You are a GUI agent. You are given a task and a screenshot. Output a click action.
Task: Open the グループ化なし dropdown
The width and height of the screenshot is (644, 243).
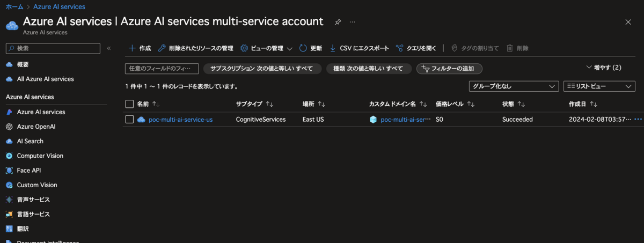514,86
